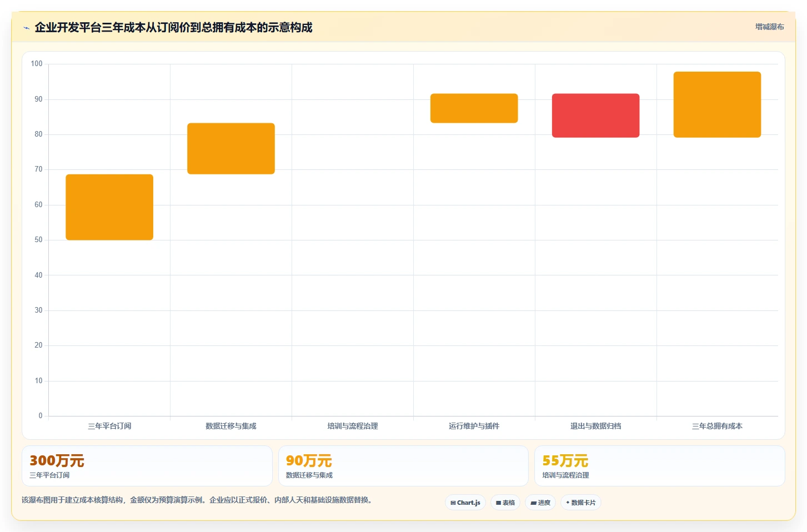Open the 90万元 数据迁移与集成 card

[x=403, y=466]
